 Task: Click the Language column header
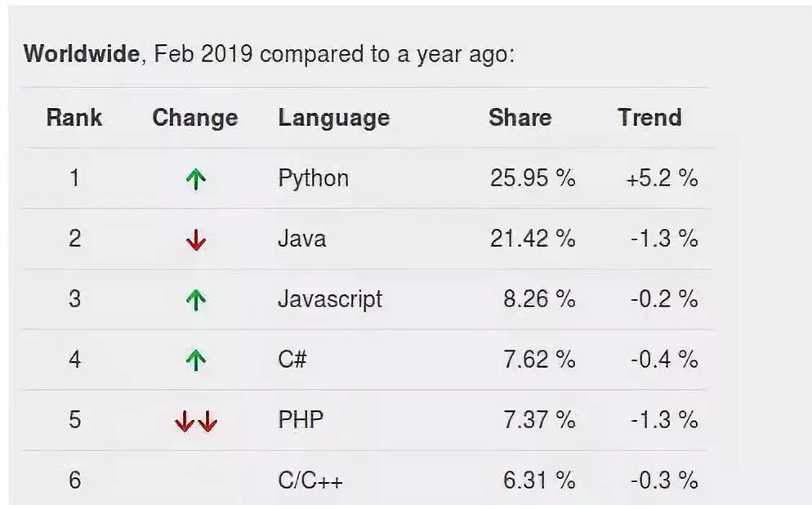(x=334, y=118)
